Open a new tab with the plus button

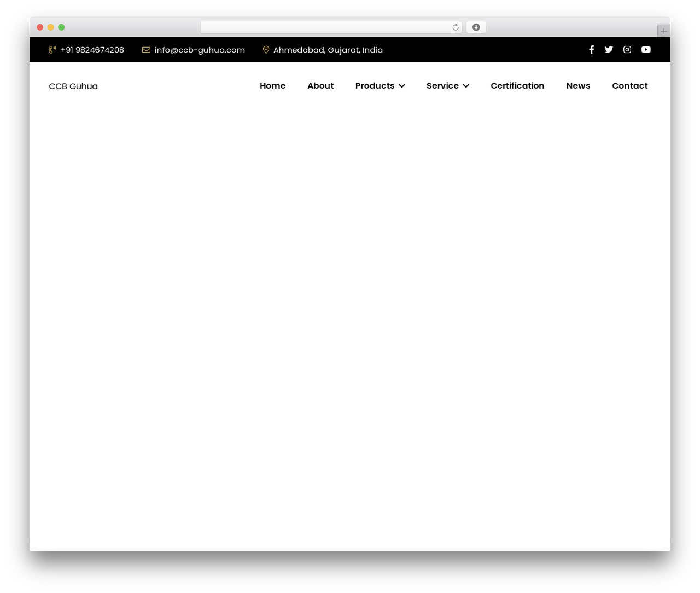coord(663,31)
